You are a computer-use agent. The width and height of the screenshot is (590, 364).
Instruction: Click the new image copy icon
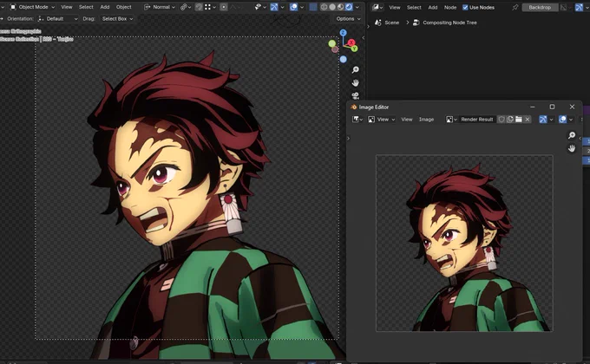tap(510, 120)
